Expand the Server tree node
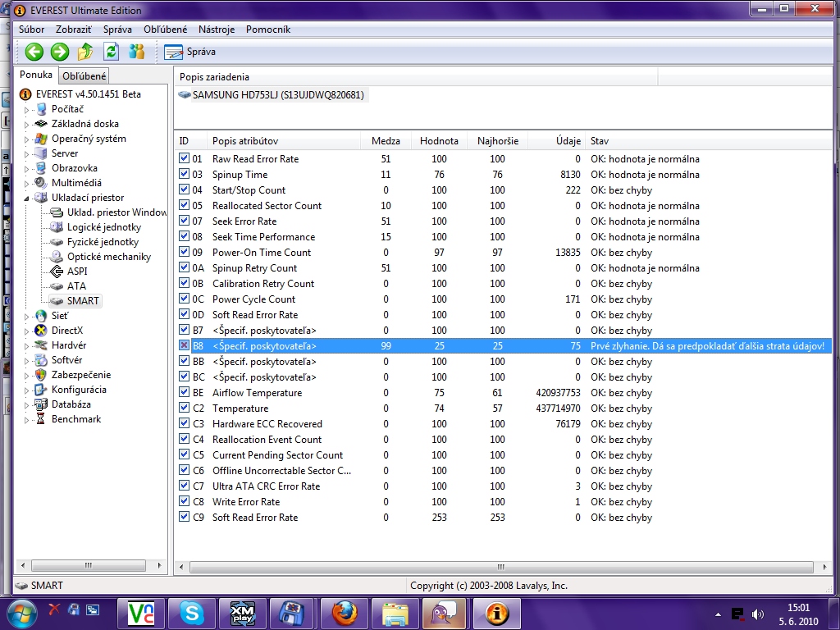The width and height of the screenshot is (840, 630). tap(26, 153)
